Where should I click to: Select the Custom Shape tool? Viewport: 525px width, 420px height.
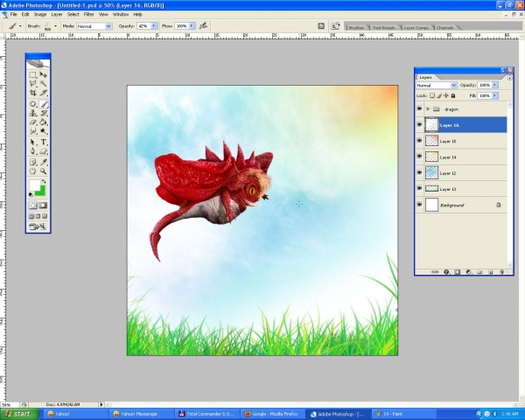click(44, 151)
